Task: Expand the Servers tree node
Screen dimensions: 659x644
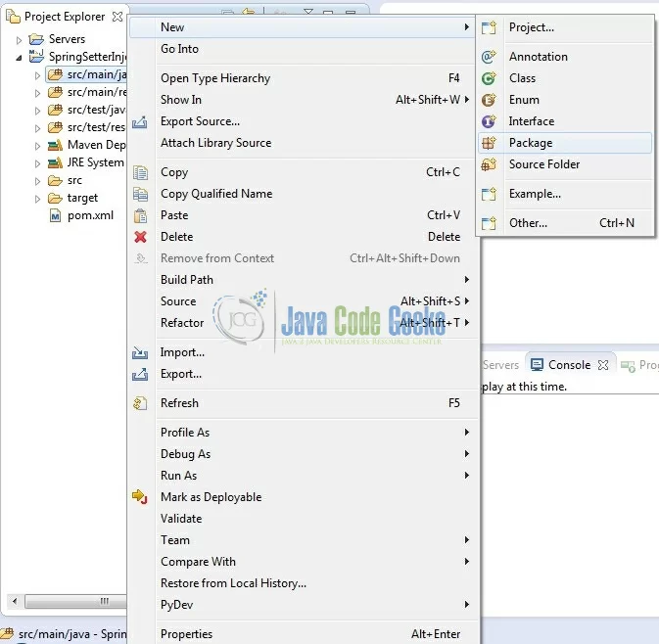Action: coord(19,40)
